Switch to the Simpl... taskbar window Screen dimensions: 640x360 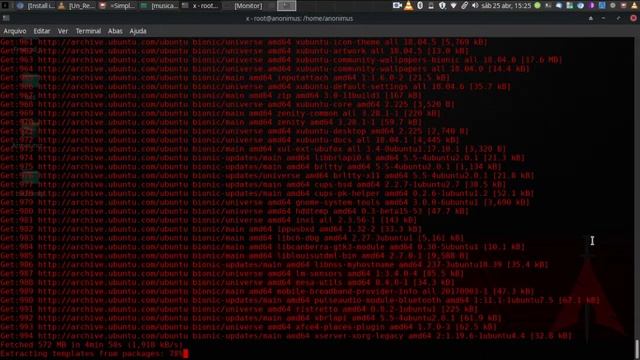click(x=118, y=6)
